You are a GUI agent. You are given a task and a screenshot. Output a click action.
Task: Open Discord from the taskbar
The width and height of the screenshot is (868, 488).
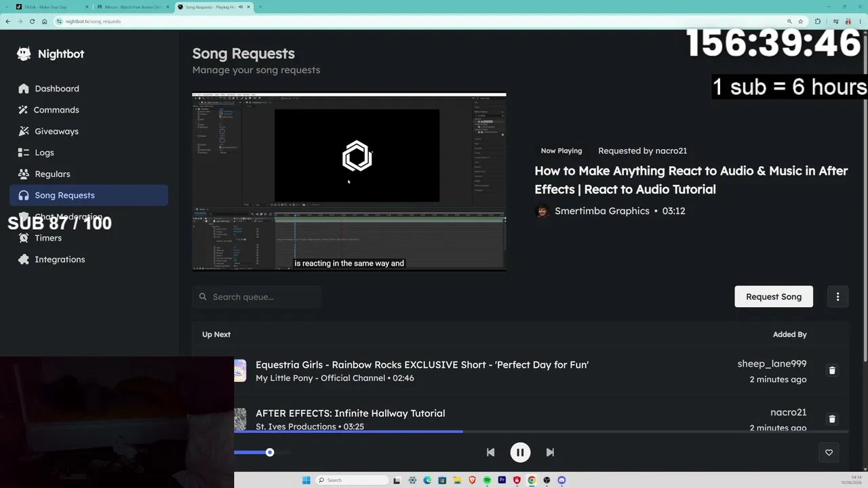pos(561,480)
